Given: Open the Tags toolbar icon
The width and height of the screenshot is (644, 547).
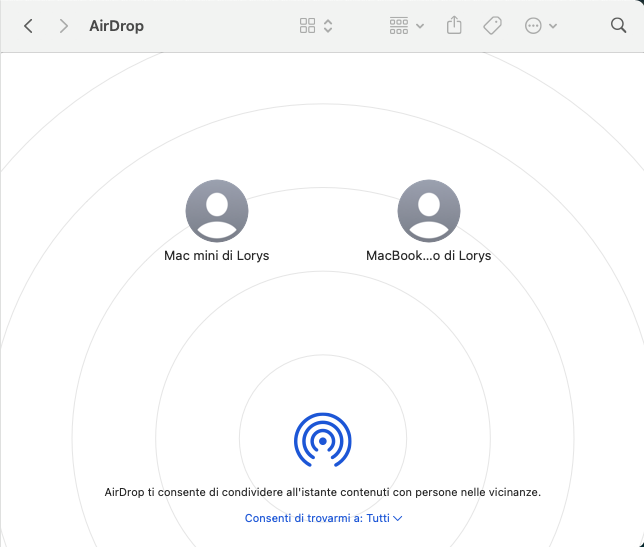Looking at the screenshot, I should [x=492, y=25].
